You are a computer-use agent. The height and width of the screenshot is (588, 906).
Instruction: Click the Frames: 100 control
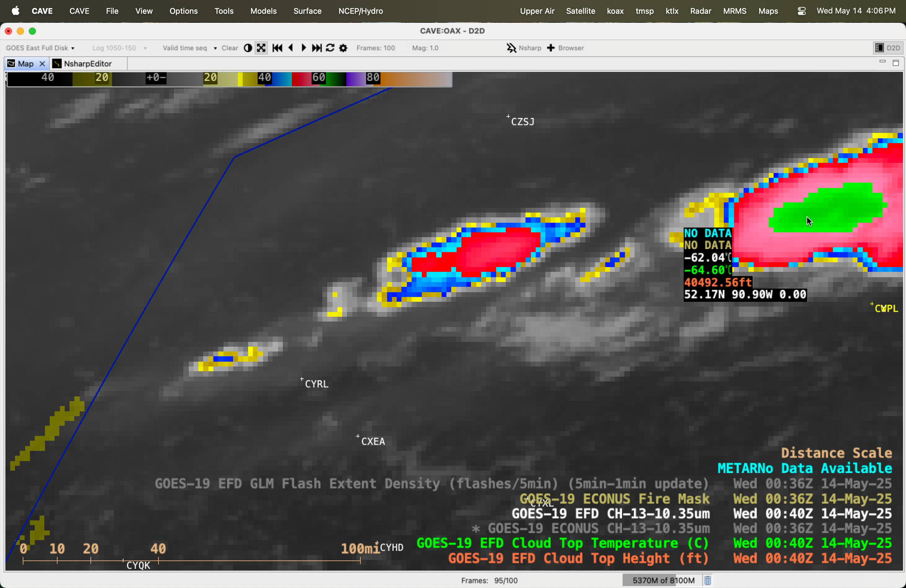(x=376, y=48)
